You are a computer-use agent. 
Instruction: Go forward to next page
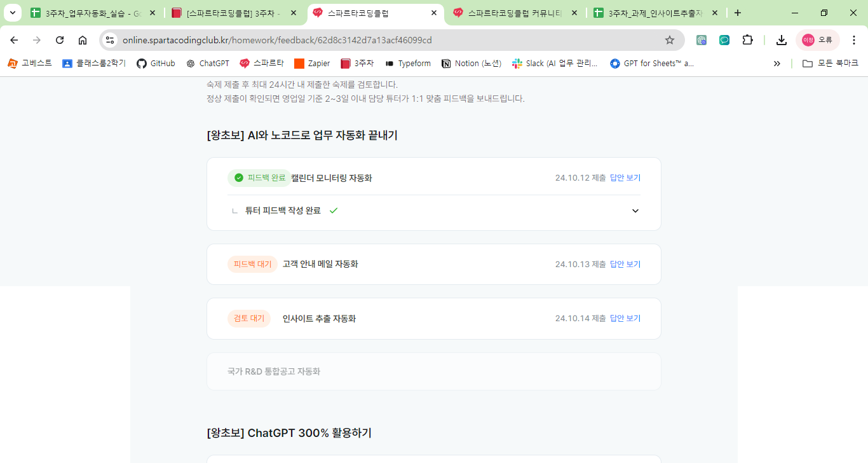point(37,40)
